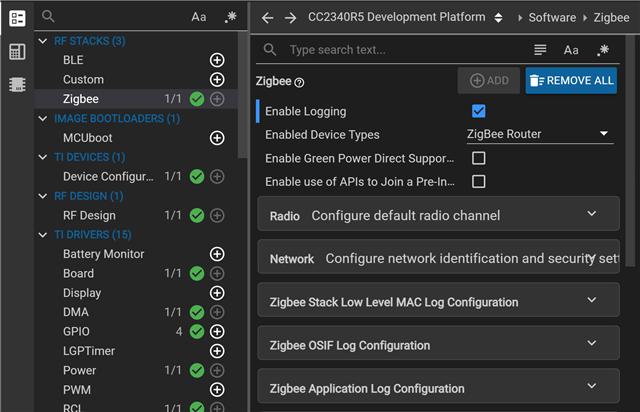Select Battery Monitor in the drivers list
The width and height of the screenshot is (640, 412).
coord(103,254)
